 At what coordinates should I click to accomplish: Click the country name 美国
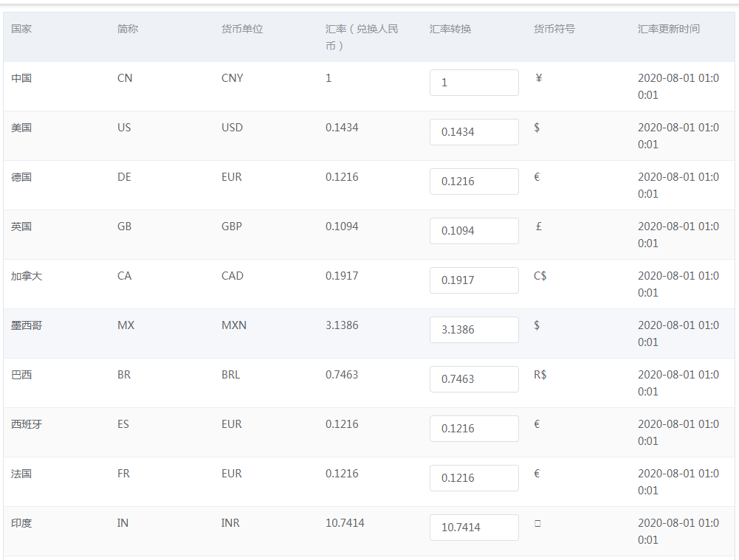(x=21, y=128)
